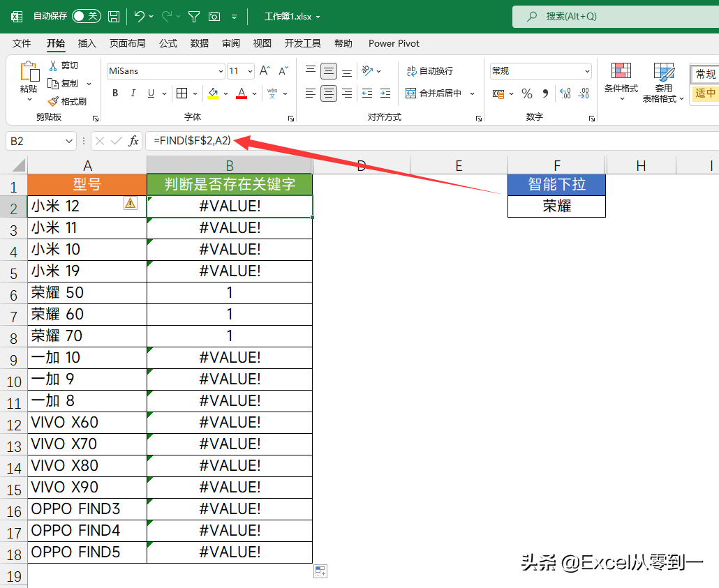
Task: Click the Camera icon in quick access toolbar
Action: [214, 17]
